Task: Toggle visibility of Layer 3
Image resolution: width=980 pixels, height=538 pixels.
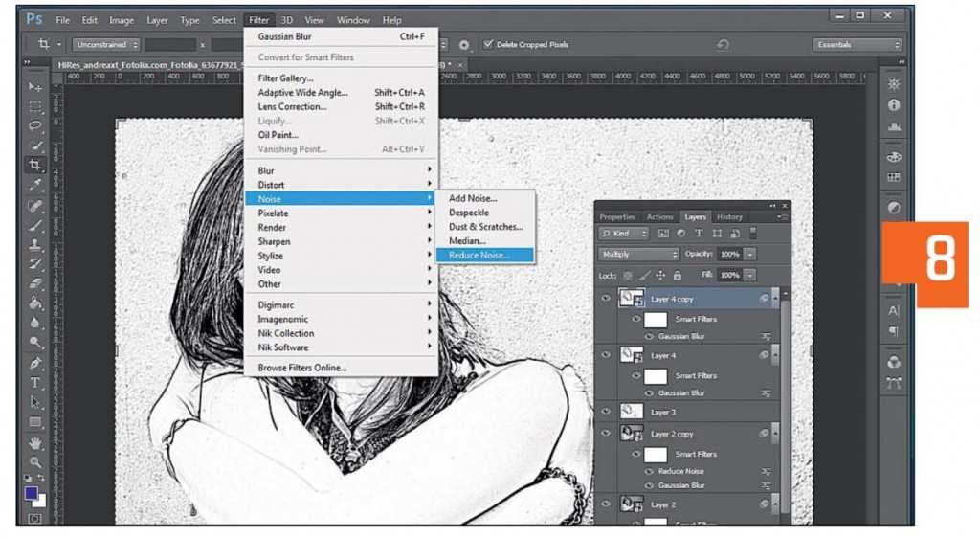Action: [x=605, y=412]
